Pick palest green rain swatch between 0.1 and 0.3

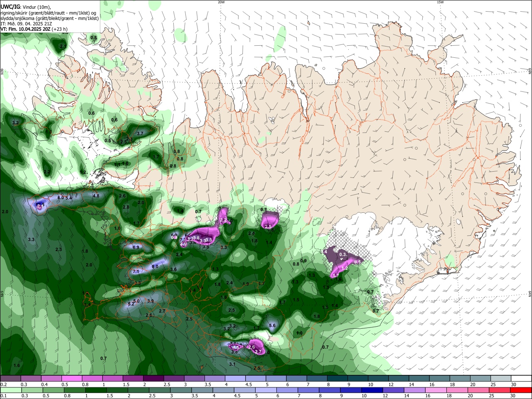tap(11, 390)
